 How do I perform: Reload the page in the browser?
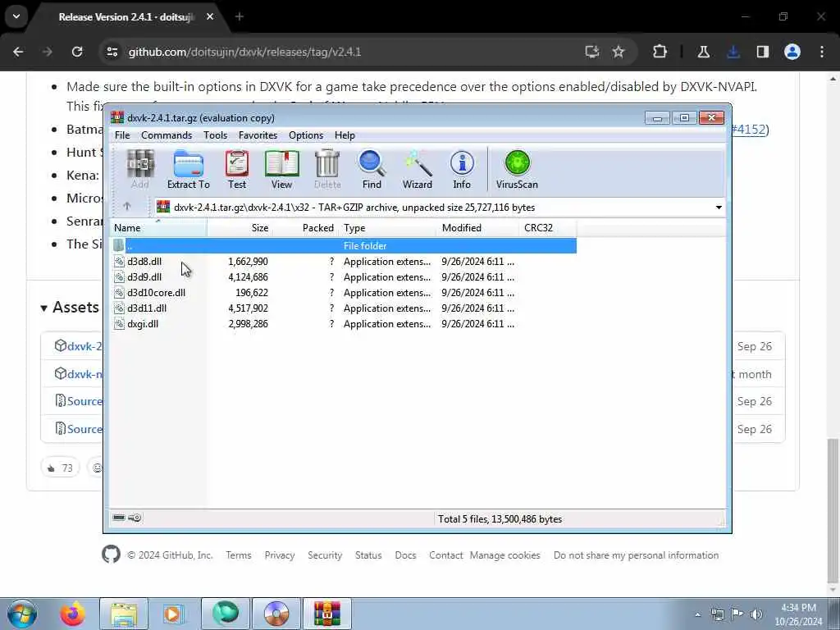[77, 52]
